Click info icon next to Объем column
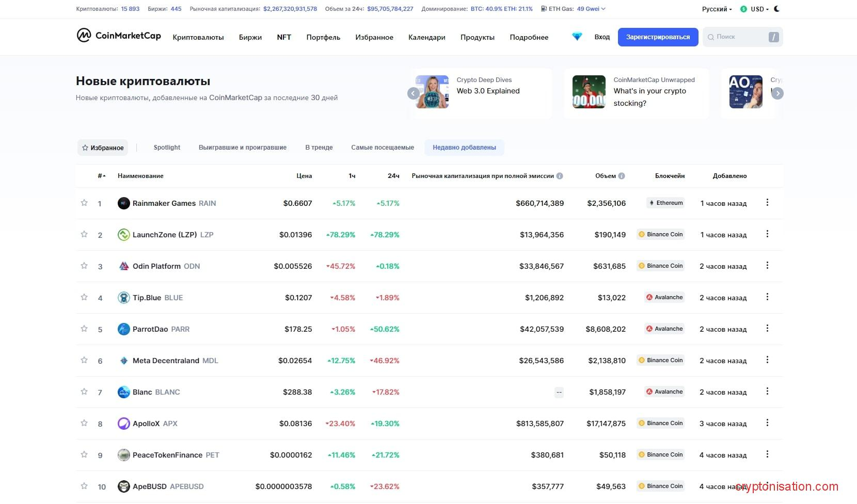 622,176
